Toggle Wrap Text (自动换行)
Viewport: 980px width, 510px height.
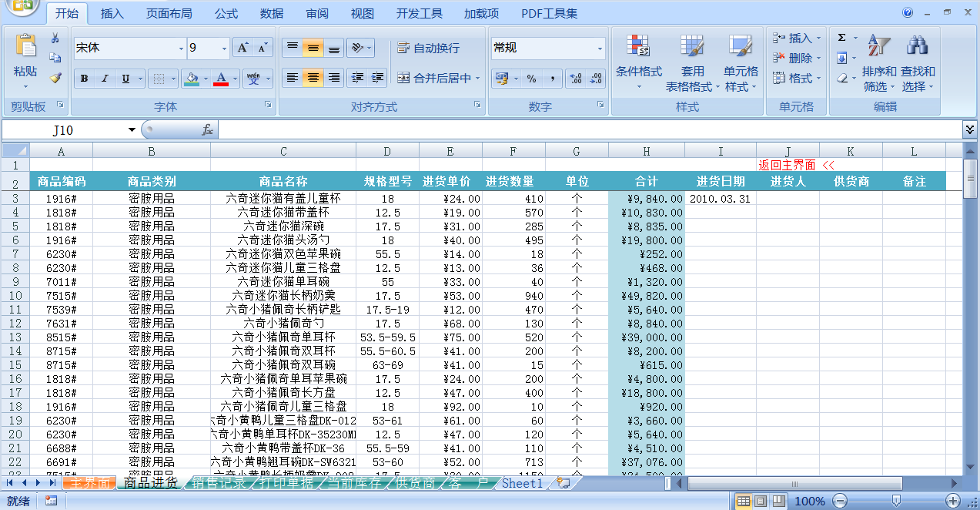pos(428,48)
